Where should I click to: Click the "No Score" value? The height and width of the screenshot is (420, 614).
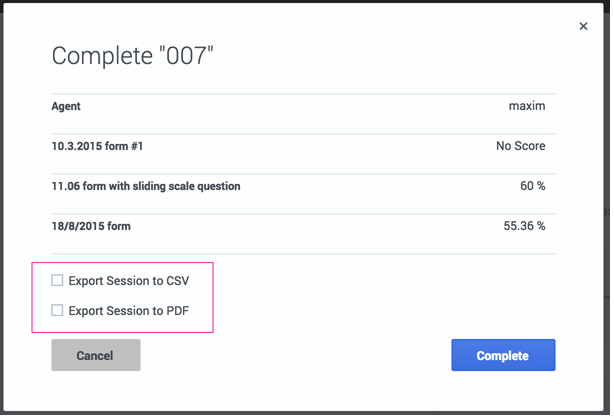click(520, 146)
